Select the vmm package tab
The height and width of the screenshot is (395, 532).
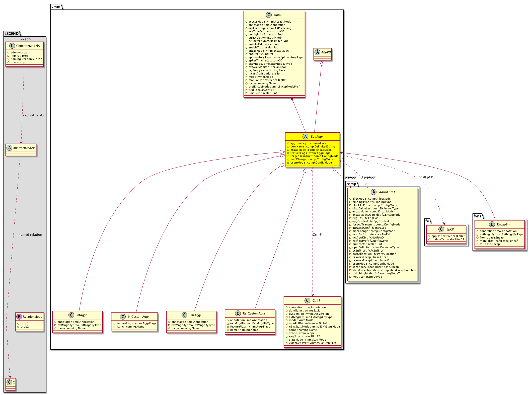(x=56, y=7)
